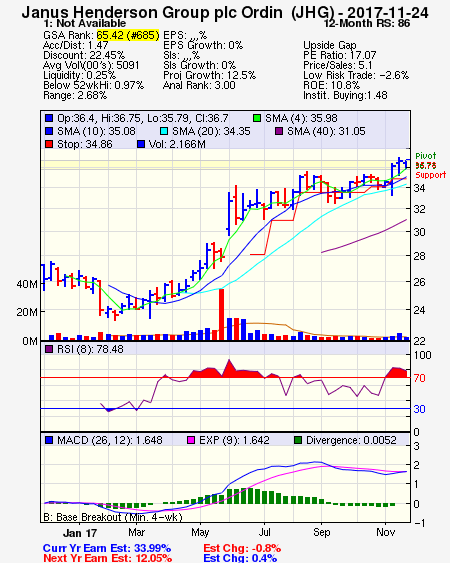Screen dimensions: 450x563
Task: Click the Divergence: 0.0052 legend text
Action: point(351,440)
